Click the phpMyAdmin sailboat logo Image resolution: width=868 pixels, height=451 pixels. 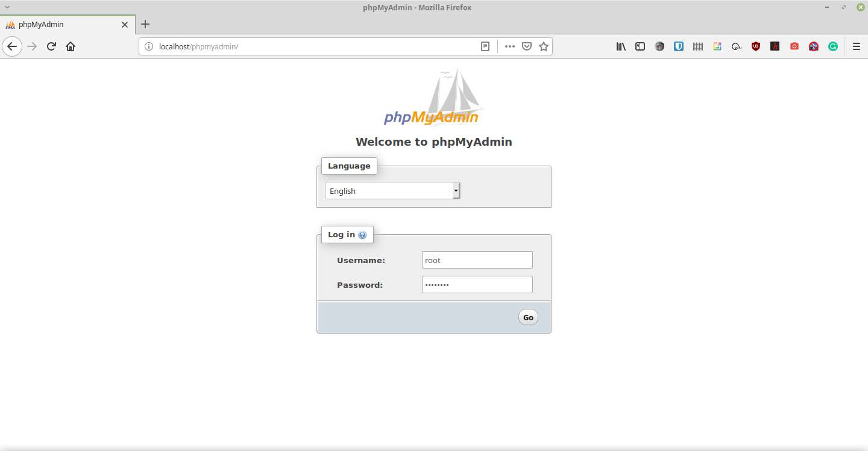click(x=434, y=98)
